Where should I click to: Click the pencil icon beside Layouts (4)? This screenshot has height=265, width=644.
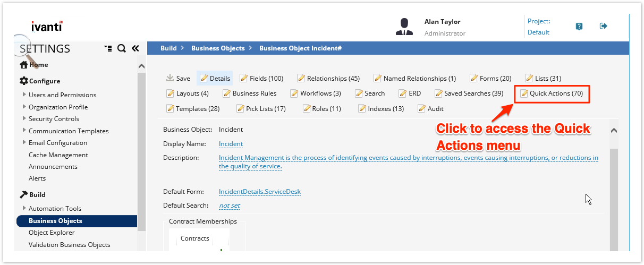[171, 93]
